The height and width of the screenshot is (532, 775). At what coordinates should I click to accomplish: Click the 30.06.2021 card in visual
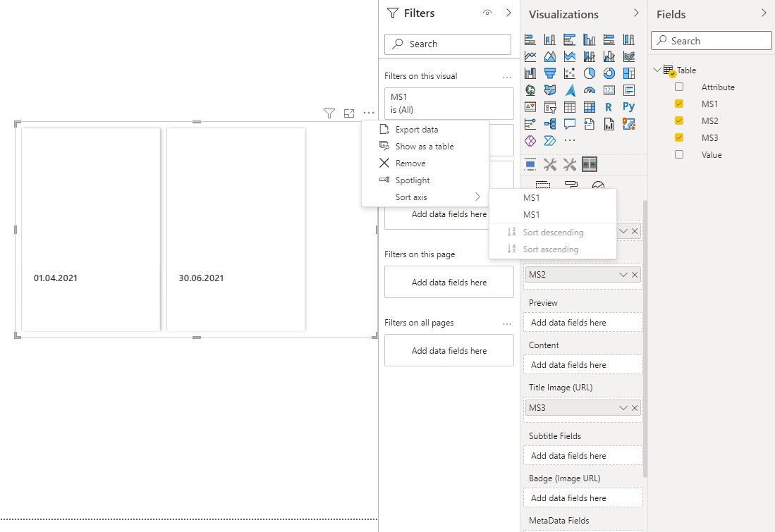click(x=236, y=230)
